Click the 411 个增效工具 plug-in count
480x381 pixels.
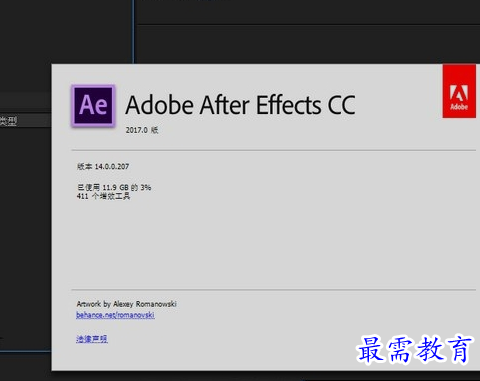pyautogui.click(x=103, y=196)
